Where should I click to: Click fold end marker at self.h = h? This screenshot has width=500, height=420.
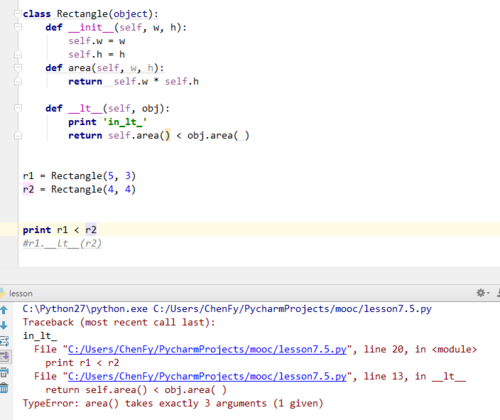[18, 54]
